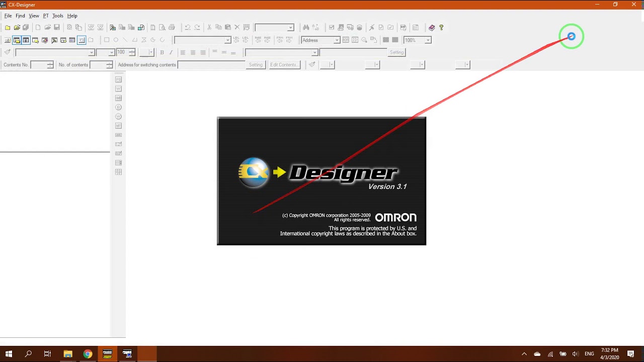Click the Save diskette icon
The image size is (644, 362).
[x=57, y=28]
